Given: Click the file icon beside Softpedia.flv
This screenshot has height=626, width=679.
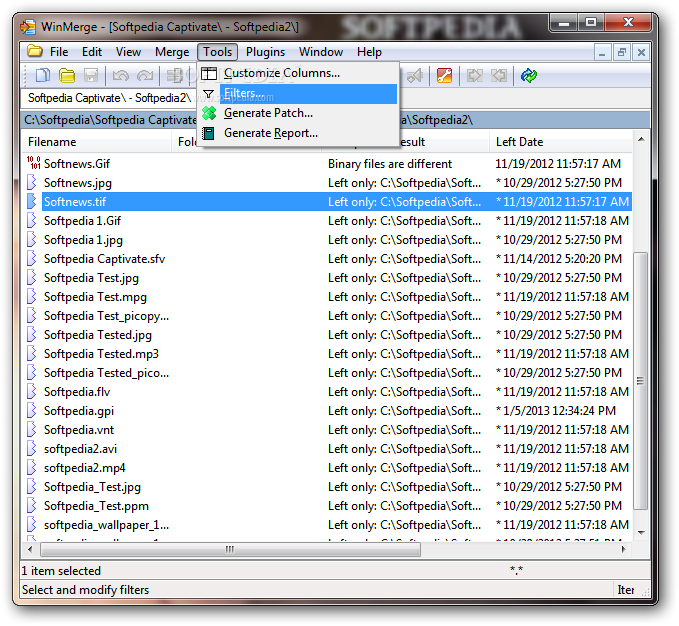Looking at the screenshot, I should [32, 391].
